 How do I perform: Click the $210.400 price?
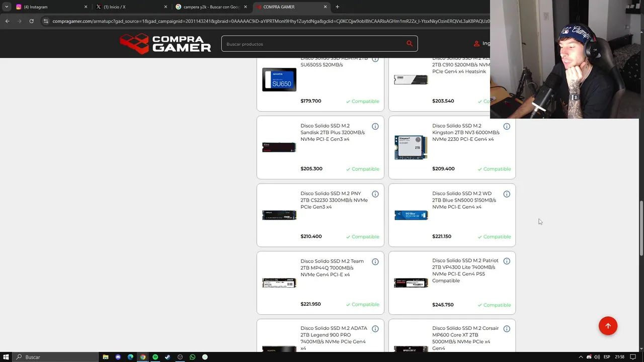pyautogui.click(x=311, y=236)
